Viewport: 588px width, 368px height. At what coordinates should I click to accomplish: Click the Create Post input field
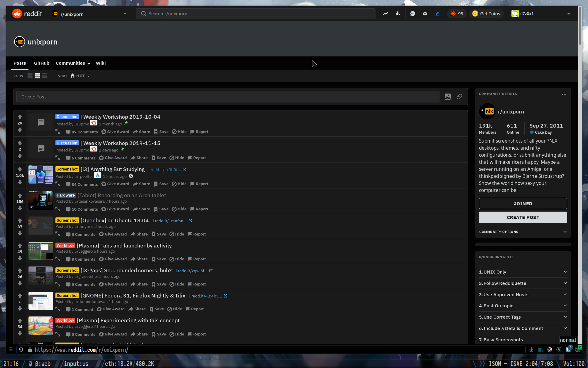[x=228, y=97]
